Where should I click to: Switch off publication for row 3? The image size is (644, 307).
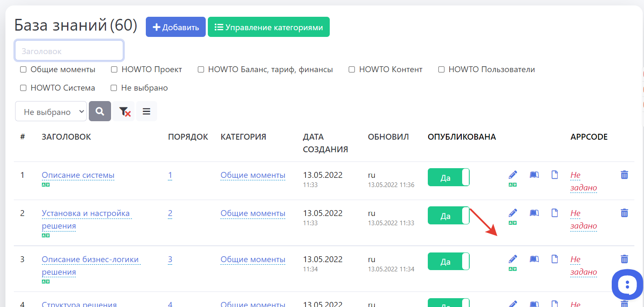click(x=448, y=261)
